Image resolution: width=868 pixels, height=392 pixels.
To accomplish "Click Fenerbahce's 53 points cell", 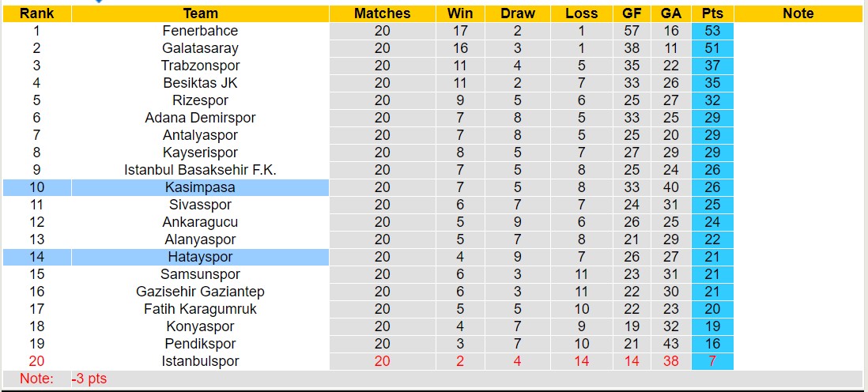I will [x=712, y=31].
